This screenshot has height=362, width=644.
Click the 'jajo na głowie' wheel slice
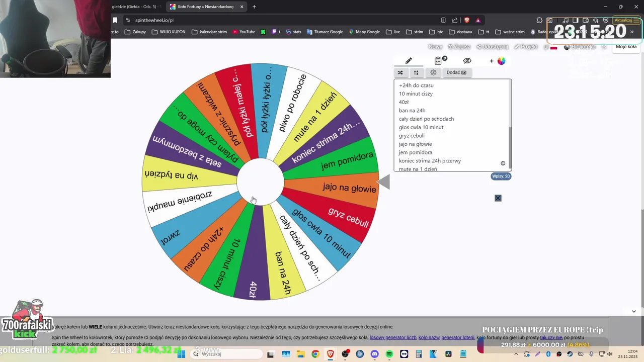(349, 188)
